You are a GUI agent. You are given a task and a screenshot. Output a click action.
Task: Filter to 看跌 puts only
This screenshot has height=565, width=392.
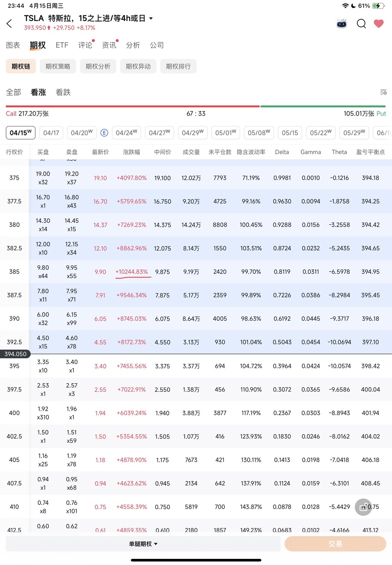(63, 92)
